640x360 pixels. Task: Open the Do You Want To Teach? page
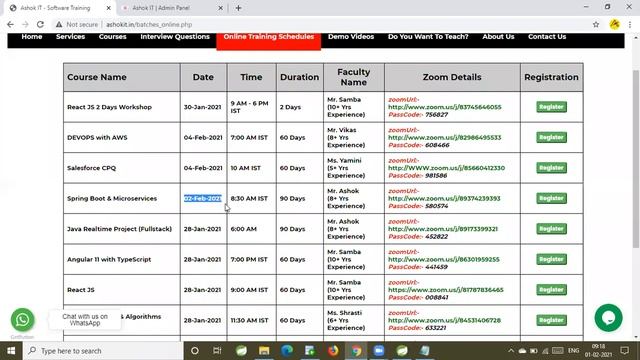428,36
